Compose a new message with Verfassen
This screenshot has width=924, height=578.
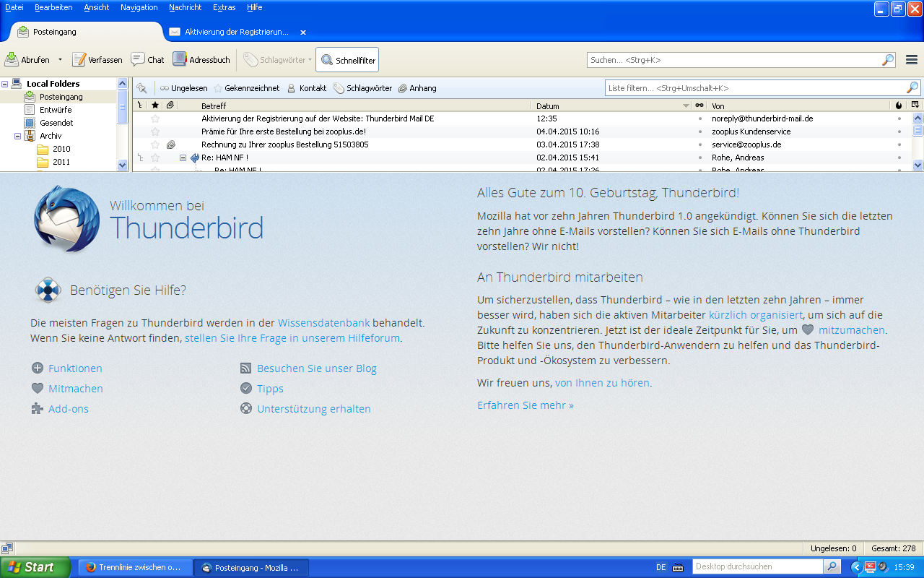click(97, 60)
